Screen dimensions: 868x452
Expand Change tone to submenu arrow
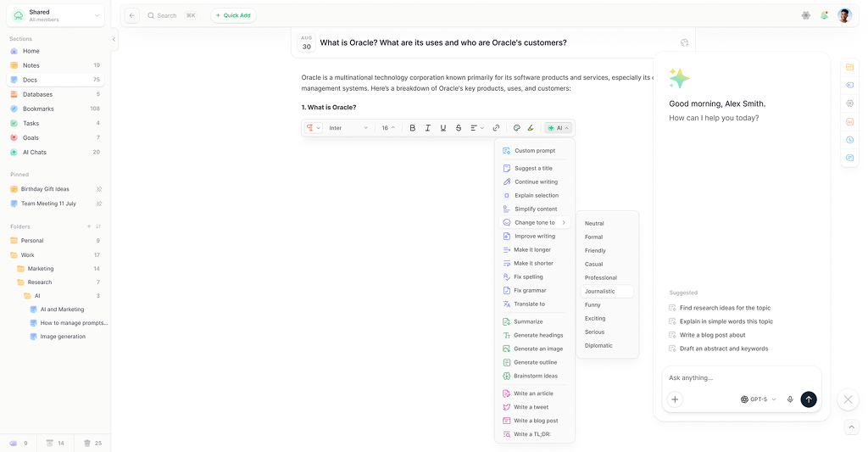pos(564,223)
